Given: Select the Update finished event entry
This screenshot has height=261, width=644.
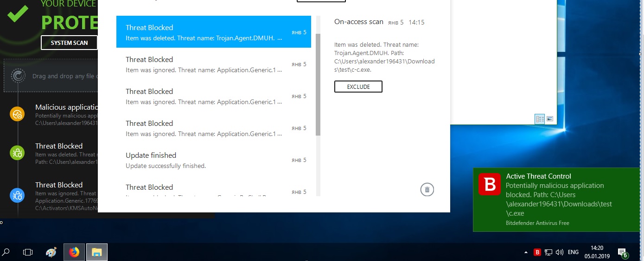Looking at the screenshot, I should pos(213,160).
